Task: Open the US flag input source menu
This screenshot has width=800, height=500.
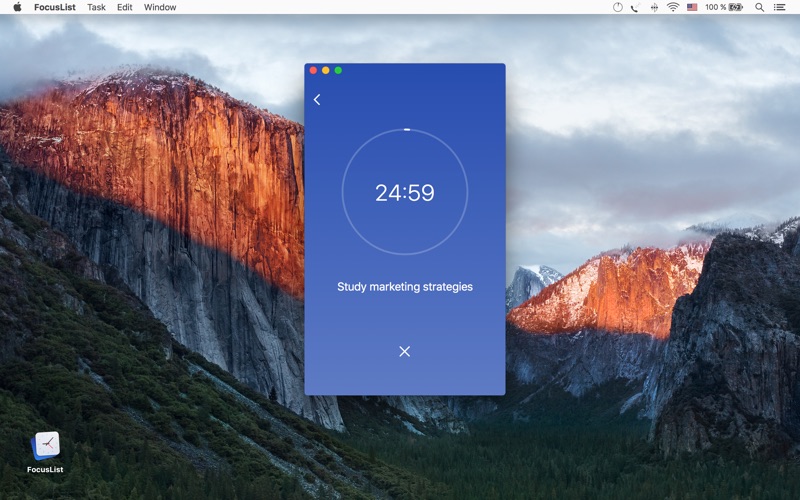Action: click(692, 7)
